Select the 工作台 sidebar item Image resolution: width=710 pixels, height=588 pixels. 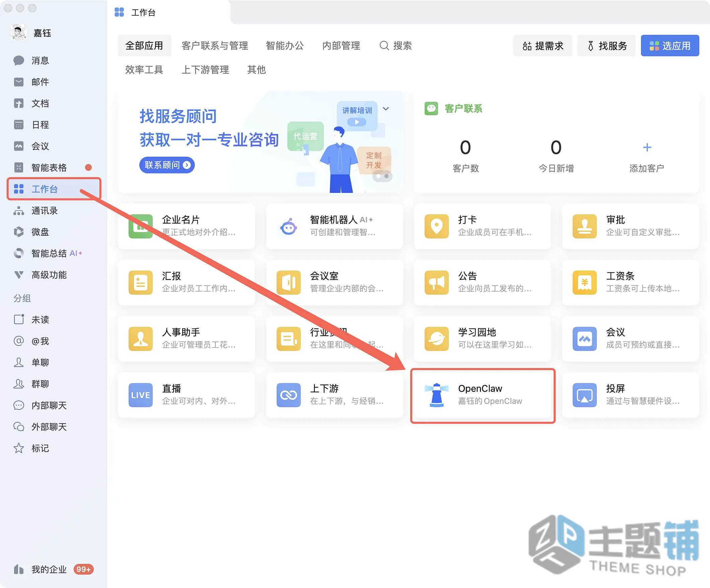point(54,189)
